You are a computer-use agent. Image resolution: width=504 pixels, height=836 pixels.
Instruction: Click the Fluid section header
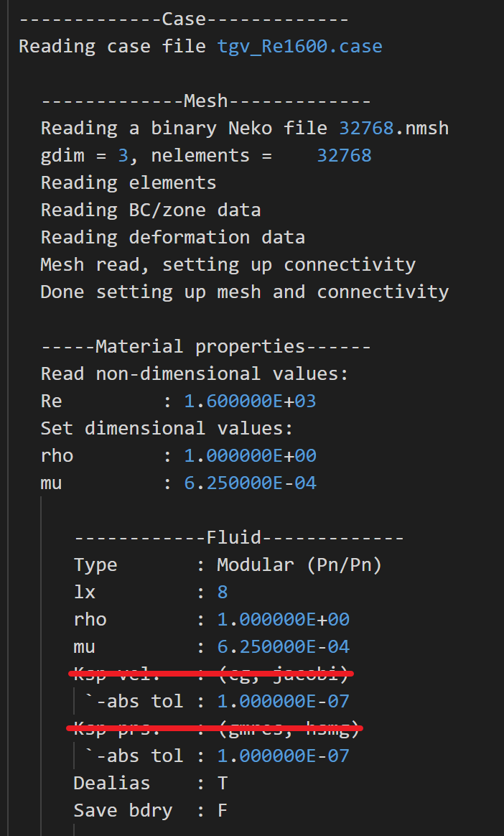tap(239, 538)
